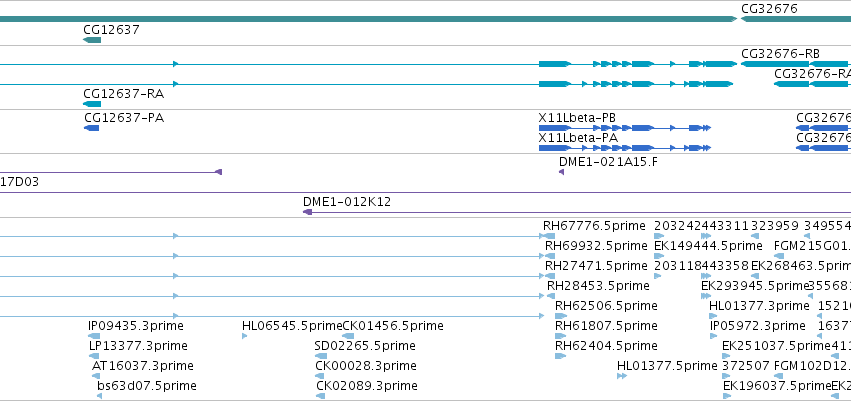
Task: Select the bs63d07.5prime EST label
Action: (x=147, y=386)
